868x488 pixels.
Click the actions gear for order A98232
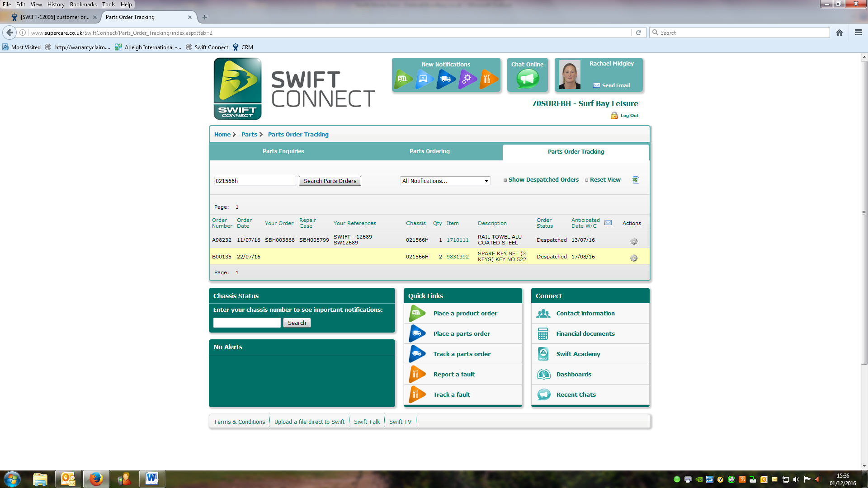click(634, 241)
